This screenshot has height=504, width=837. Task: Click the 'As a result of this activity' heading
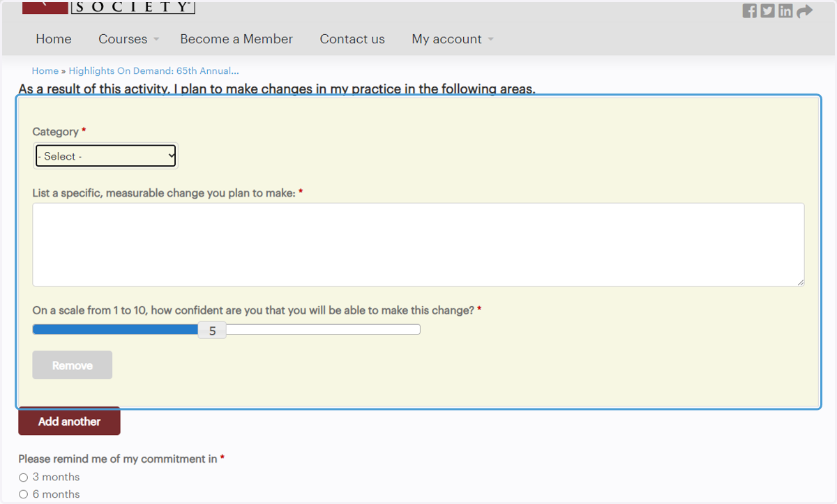[x=277, y=89]
